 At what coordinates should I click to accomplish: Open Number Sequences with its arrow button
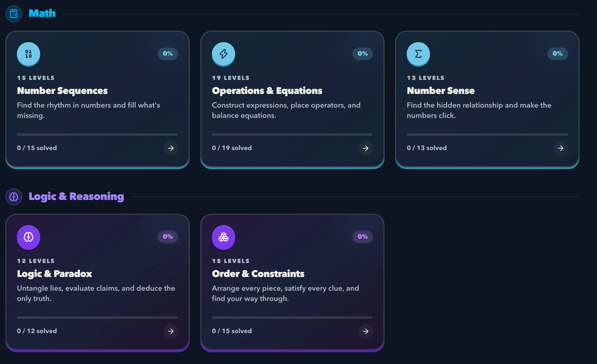point(171,148)
